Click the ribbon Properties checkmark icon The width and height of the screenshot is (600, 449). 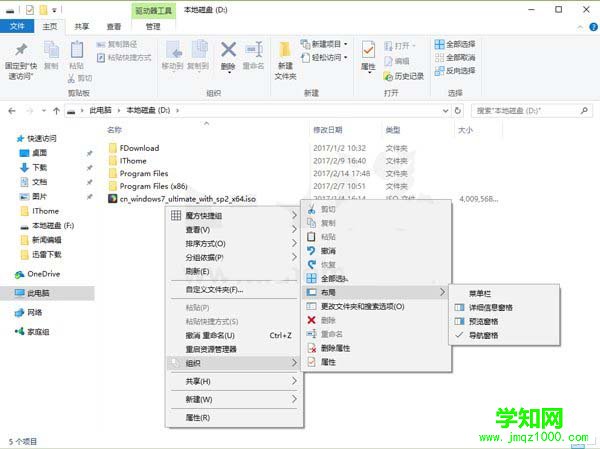coord(368,50)
